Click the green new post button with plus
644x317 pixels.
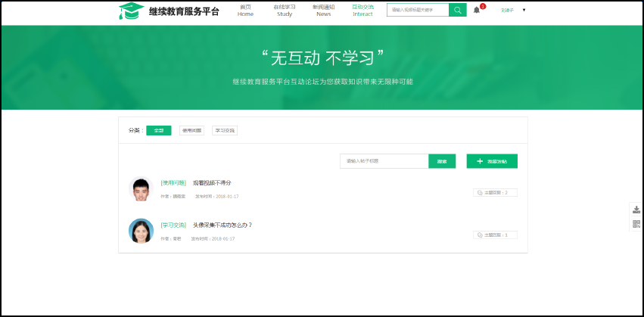pos(492,161)
